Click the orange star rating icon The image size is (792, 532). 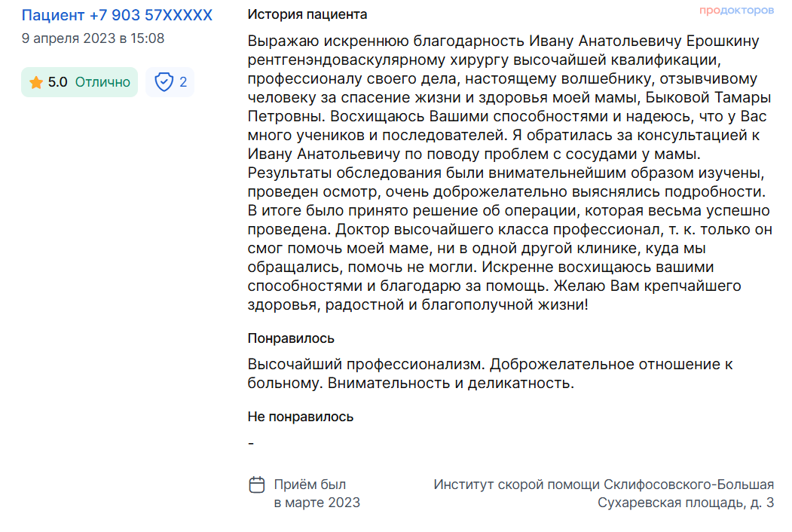click(x=36, y=82)
